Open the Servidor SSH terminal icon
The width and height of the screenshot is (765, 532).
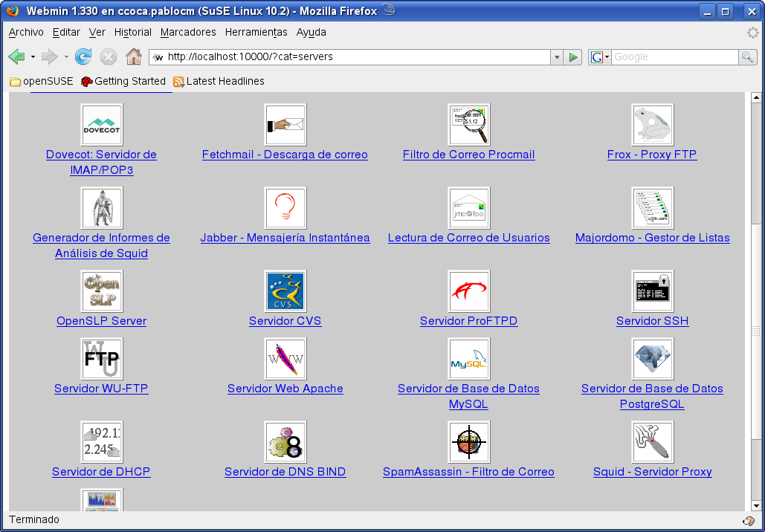click(652, 291)
